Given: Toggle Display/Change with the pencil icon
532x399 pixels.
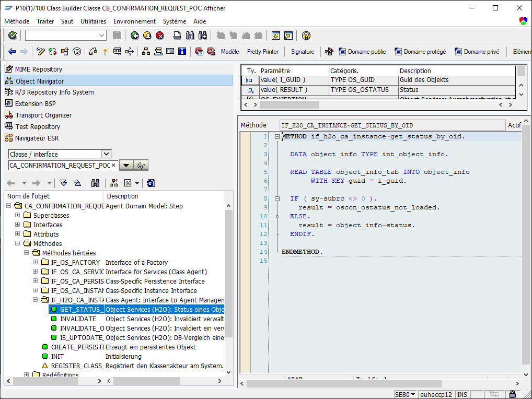Looking at the screenshot, I should (41, 52).
